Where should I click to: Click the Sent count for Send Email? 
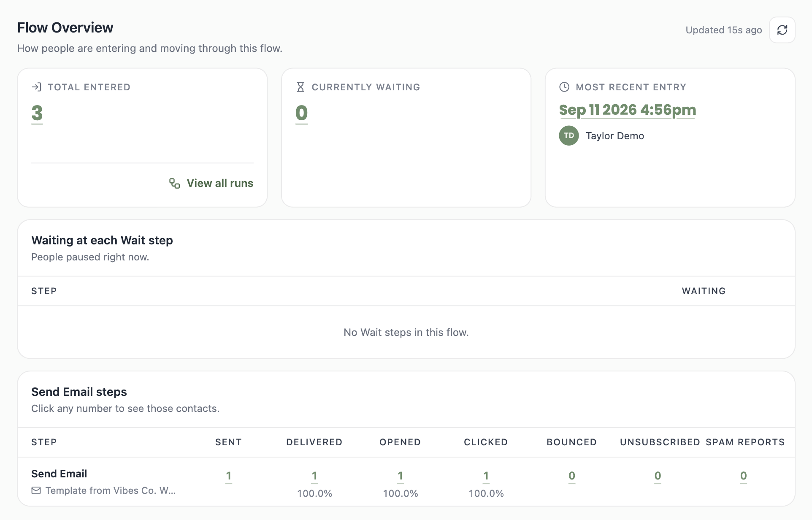click(228, 476)
